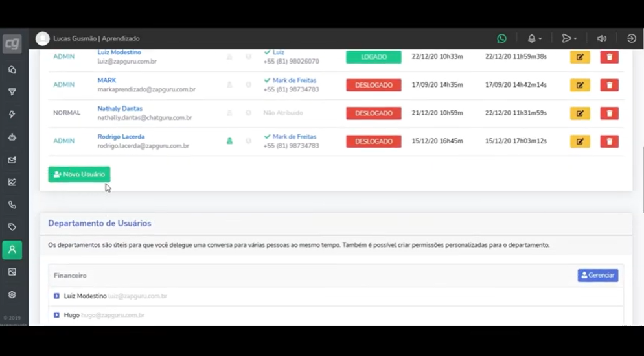Image resolution: width=644 pixels, height=356 pixels.
Task: Open the envelope broadcast sidebar icon
Action: (12, 160)
